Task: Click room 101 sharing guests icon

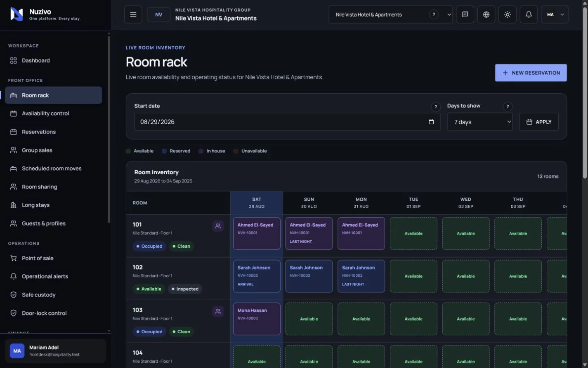Action: [x=218, y=226]
